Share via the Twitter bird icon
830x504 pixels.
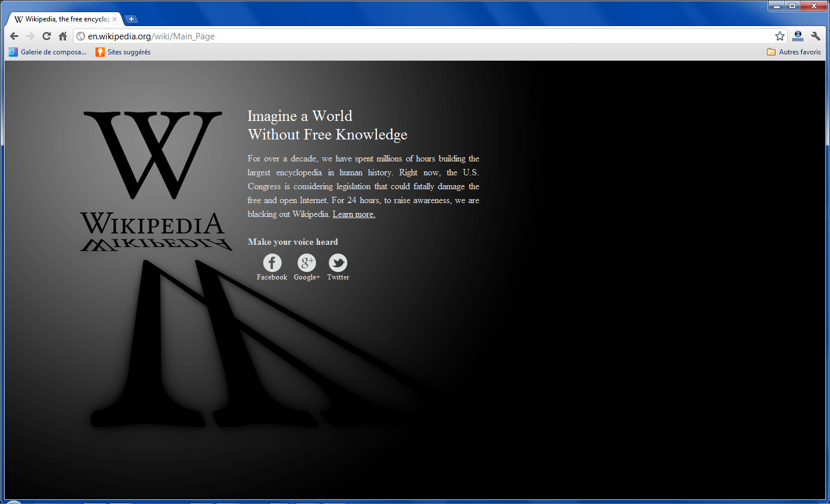[x=338, y=263]
